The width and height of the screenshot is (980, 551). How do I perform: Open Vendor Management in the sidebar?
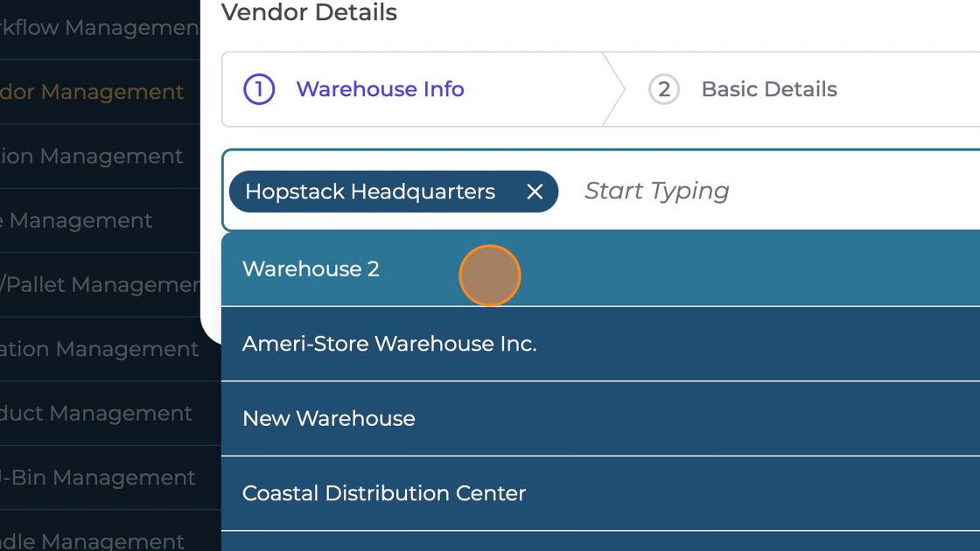[x=92, y=92]
